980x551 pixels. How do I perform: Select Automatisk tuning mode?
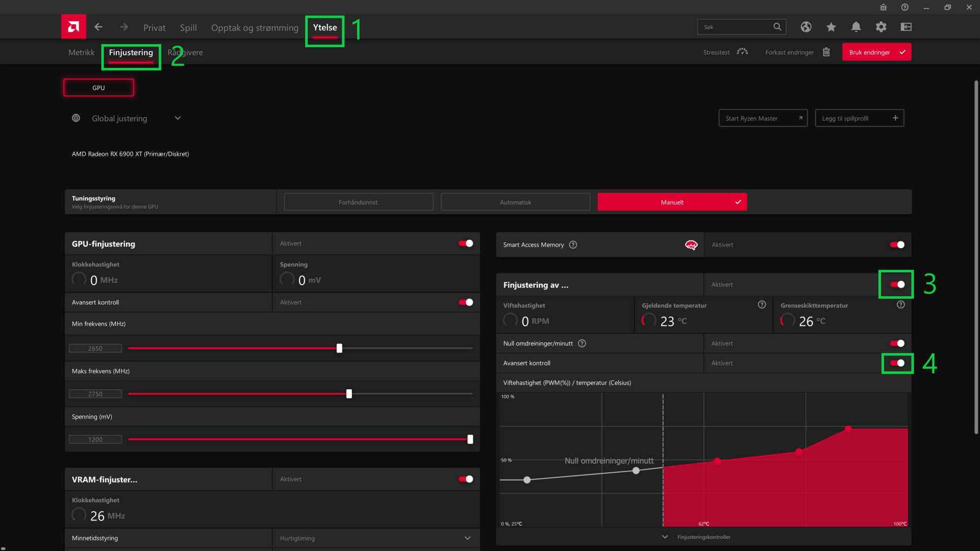(515, 202)
